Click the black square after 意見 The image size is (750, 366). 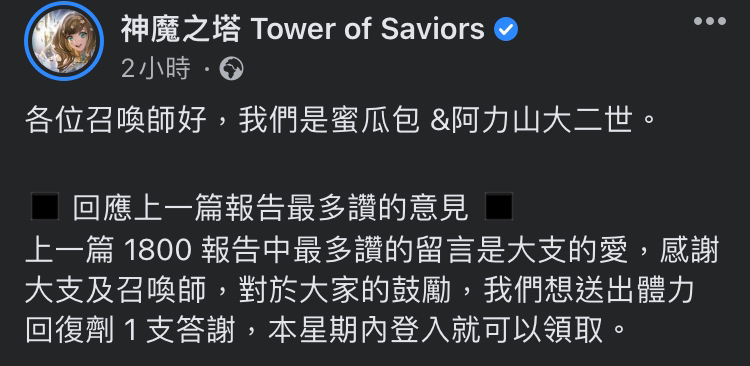point(499,207)
